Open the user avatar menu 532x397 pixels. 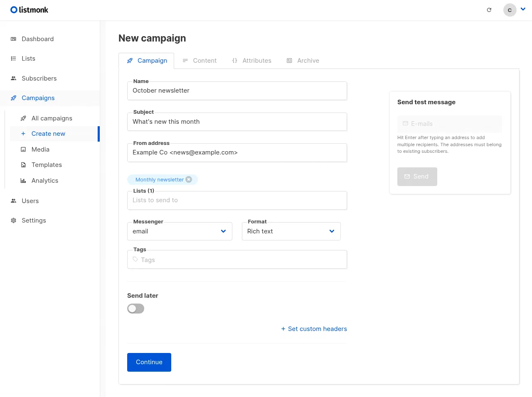click(515, 10)
